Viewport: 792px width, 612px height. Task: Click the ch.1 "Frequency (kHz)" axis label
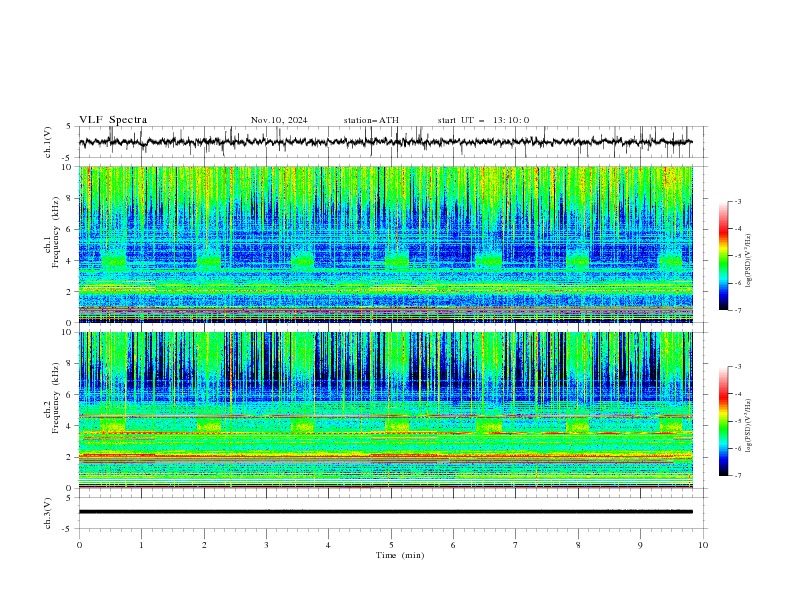[x=56, y=232]
